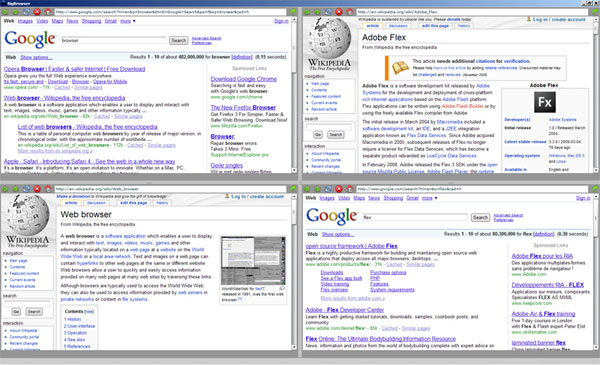Go back in Web browser Wikipedia pane
The width and height of the screenshot is (600, 365).
pos(5,189)
